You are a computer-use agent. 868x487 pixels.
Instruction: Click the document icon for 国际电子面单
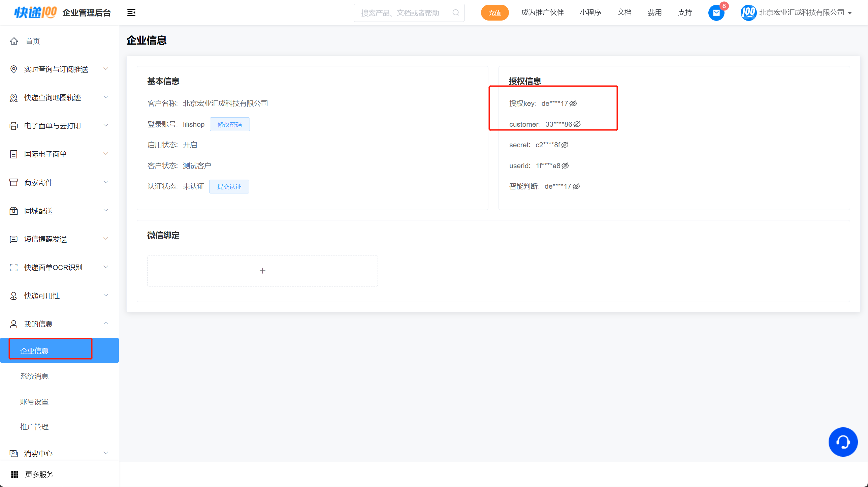(14, 154)
